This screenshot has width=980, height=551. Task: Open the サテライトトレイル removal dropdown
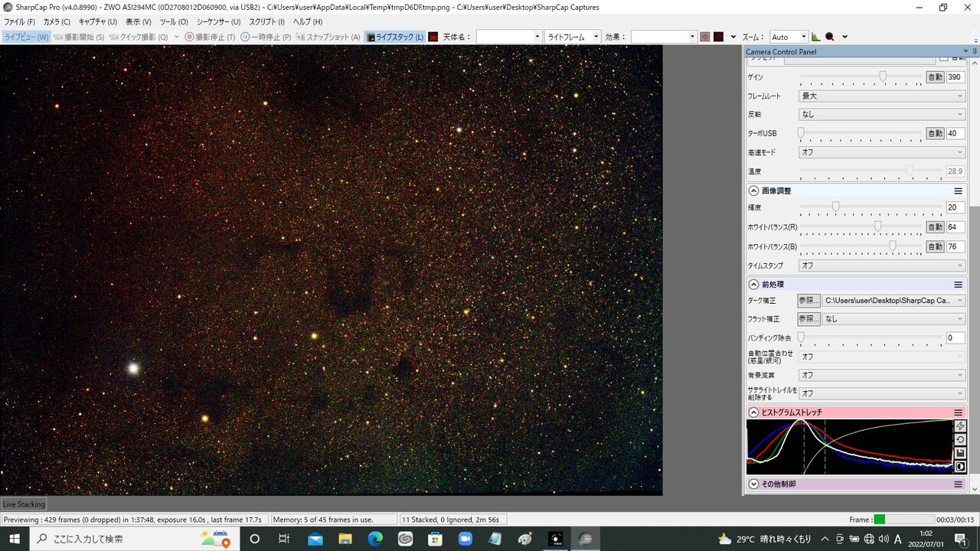click(x=882, y=393)
